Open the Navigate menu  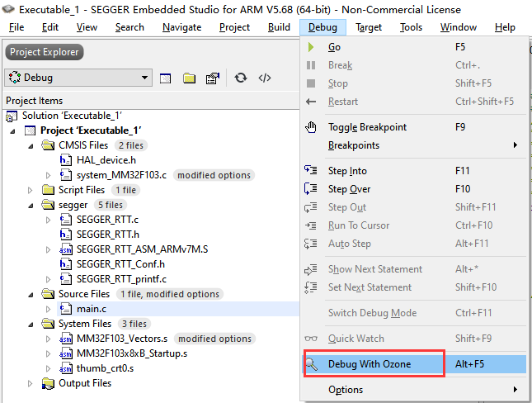(x=181, y=27)
